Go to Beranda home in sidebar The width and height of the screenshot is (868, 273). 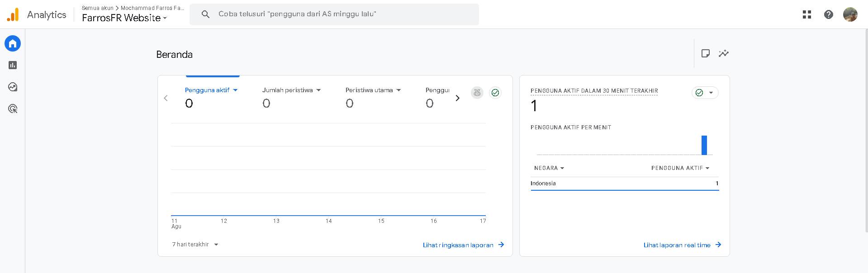[x=13, y=43]
